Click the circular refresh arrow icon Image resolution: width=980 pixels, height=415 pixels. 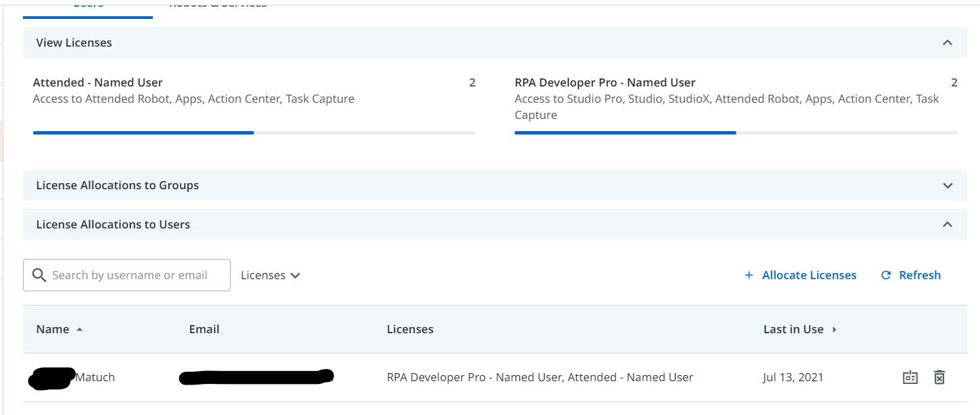pyautogui.click(x=886, y=275)
